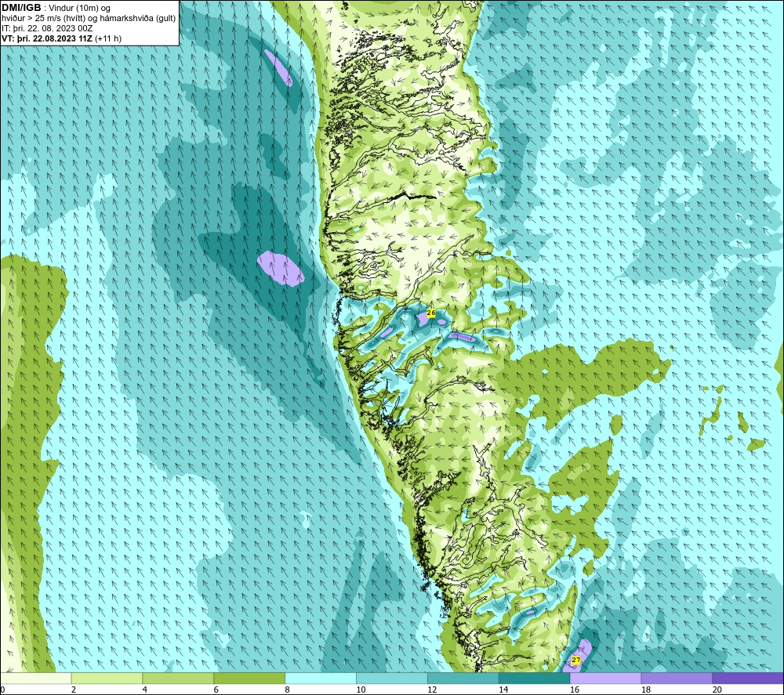Screen dimensions: 784x695
Task: Click the legend scale value 18
Action: pos(645,690)
